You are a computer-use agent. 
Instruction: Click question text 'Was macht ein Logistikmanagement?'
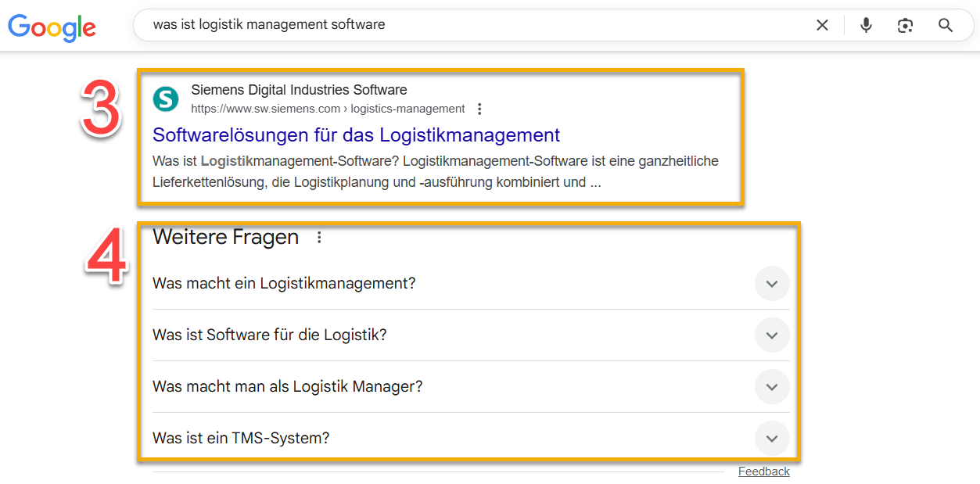click(x=284, y=283)
